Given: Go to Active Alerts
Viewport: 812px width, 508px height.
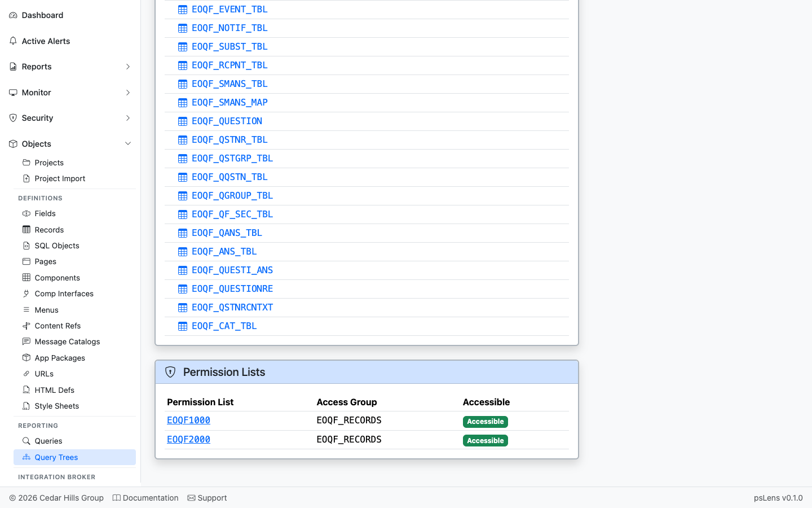Looking at the screenshot, I should (x=70, y=41).
